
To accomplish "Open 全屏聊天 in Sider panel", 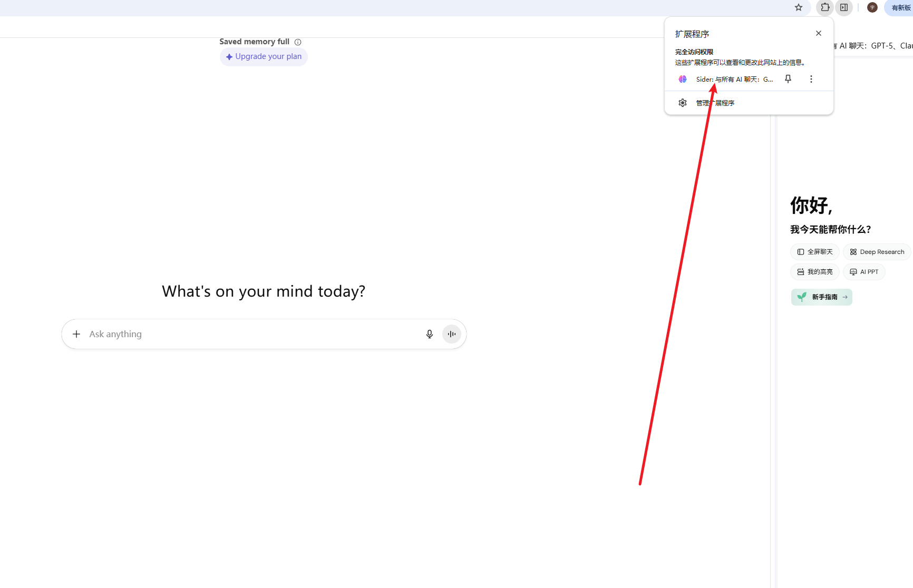I will (x=814, y=252).
